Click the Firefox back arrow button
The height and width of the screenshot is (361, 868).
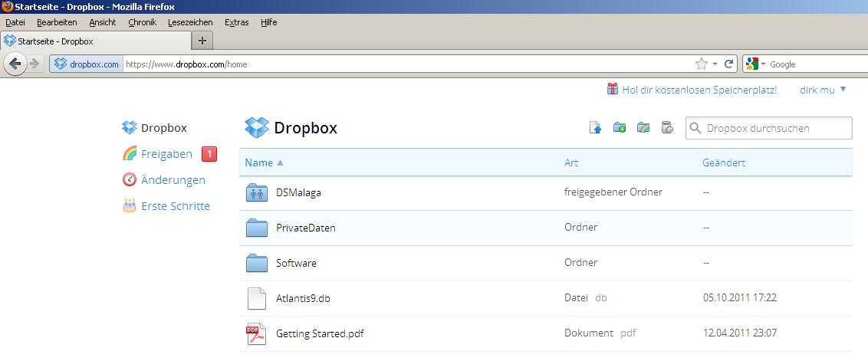[15, 64]
